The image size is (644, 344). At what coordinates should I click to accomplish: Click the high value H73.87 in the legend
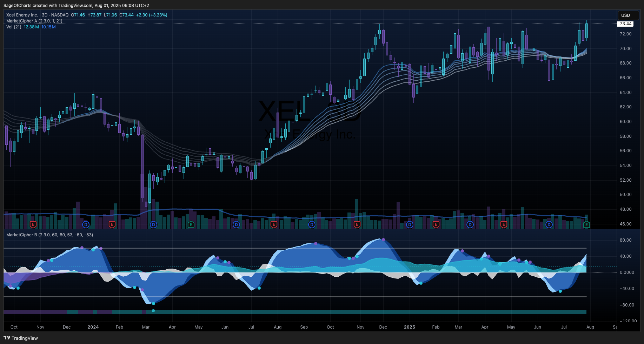pyautogui.click(x=94, y=15)
